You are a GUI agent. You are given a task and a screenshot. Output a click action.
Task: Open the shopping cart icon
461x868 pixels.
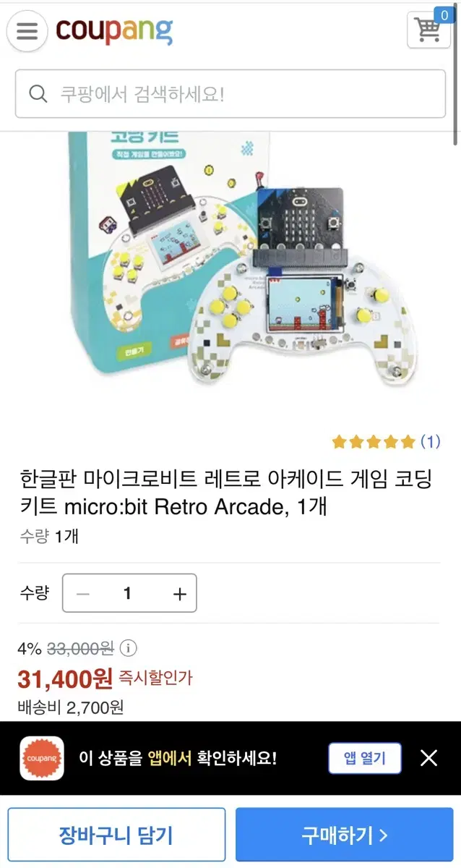[x=428, y=30]
